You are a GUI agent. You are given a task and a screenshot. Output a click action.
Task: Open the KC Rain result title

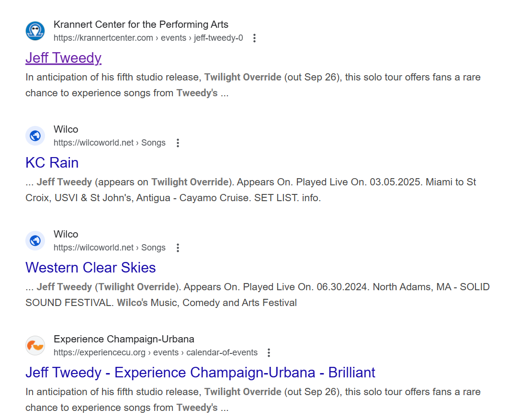tap(52, 162)
